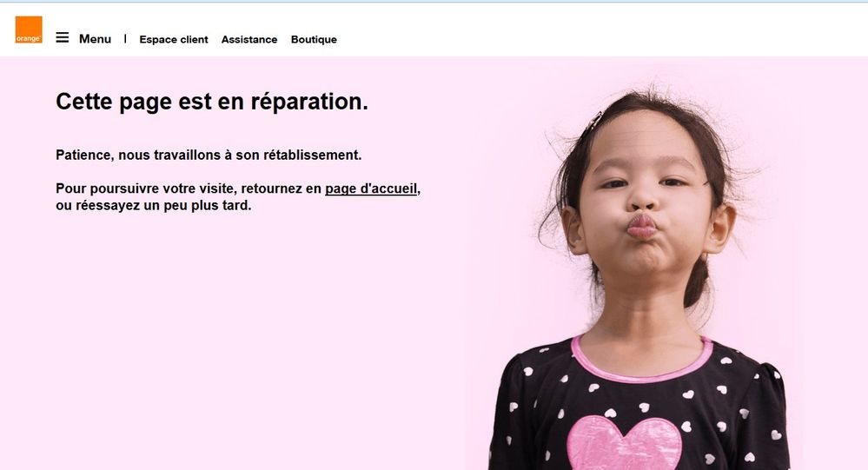Open the hamburger menu icon
The width and height of the screenshot is (868, 470).
coord(63,37)
